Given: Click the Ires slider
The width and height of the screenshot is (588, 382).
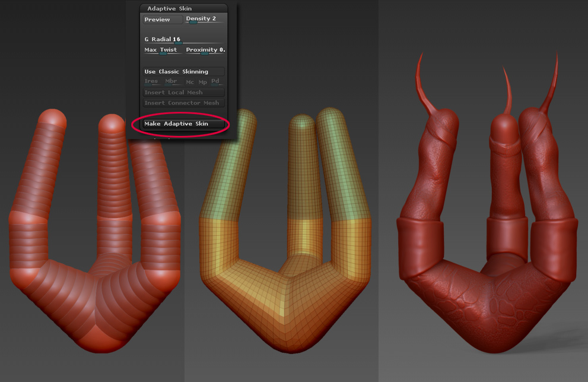Looking at the screenshot, I should [152, 81].
